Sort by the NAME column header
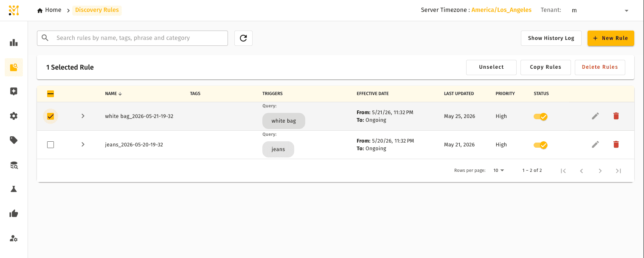 click(113, 94)
